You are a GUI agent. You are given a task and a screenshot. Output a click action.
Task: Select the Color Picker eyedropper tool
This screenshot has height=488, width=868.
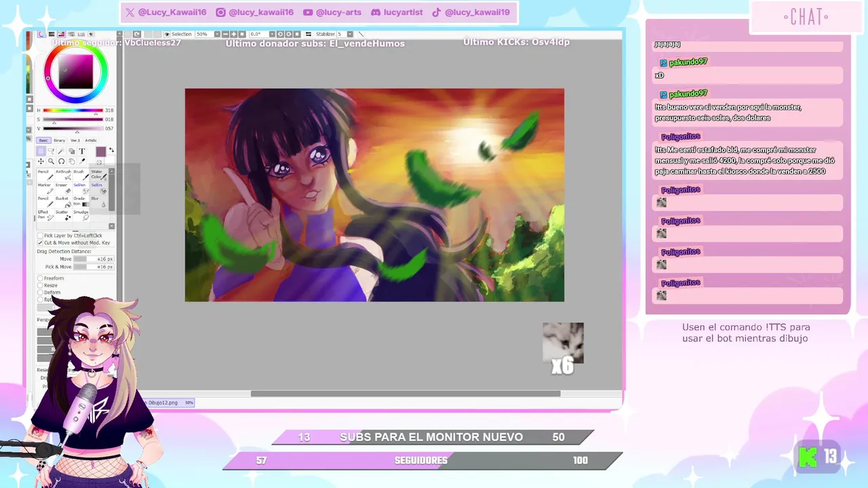(x=82, y=161)
